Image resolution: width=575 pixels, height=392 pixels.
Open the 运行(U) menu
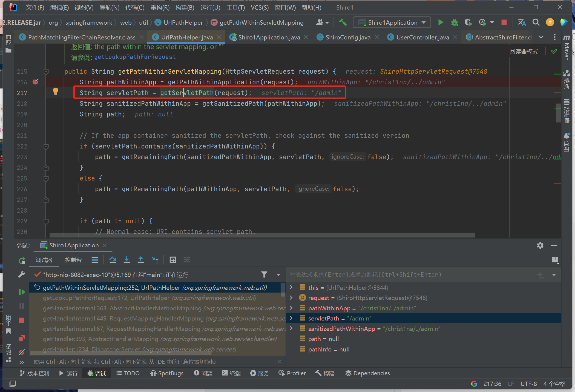(210, 7)
